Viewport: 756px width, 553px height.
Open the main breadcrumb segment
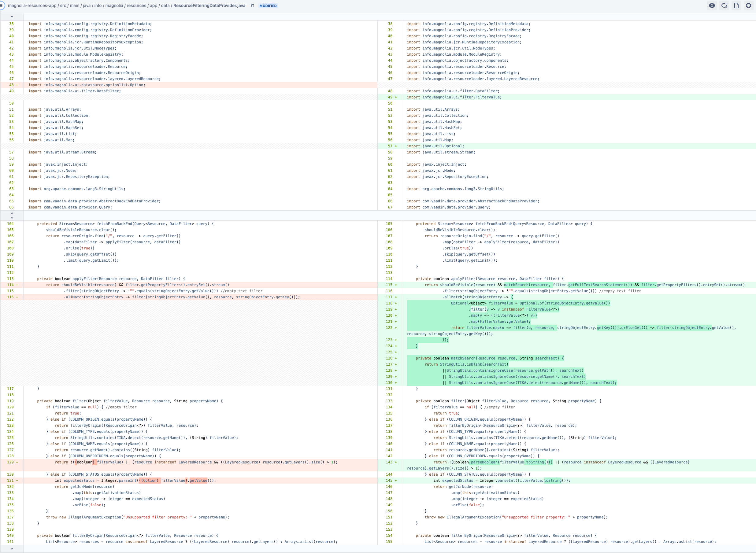pos(75,6)
